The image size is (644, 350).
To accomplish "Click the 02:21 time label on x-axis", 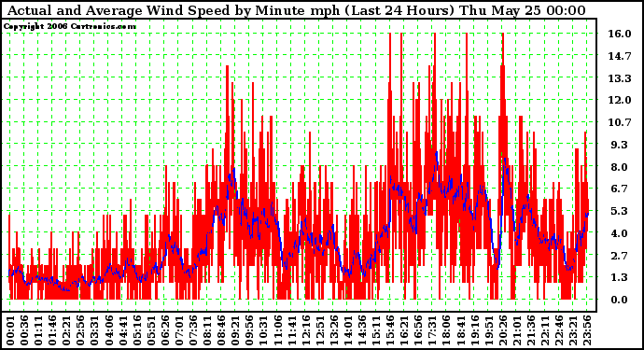I will [66, 330].
